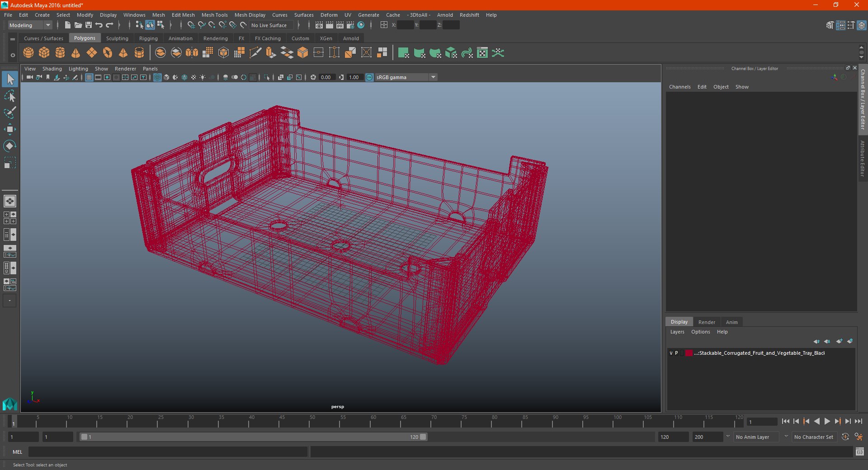Switch to the single perspective layout
868x470 pixels.
pos(10,201)
